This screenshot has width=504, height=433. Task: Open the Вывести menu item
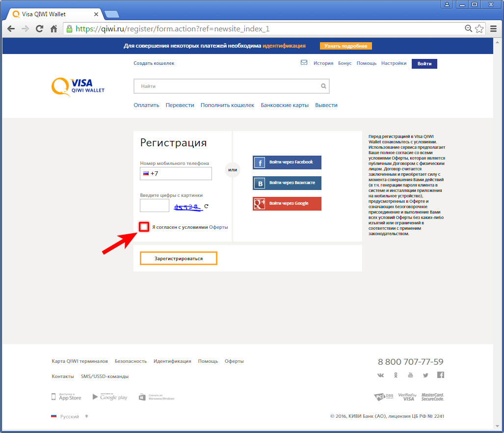pos(326,105)
